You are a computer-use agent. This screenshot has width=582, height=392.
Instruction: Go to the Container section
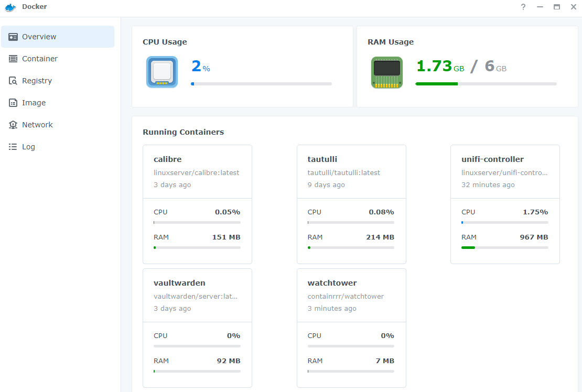58,59
